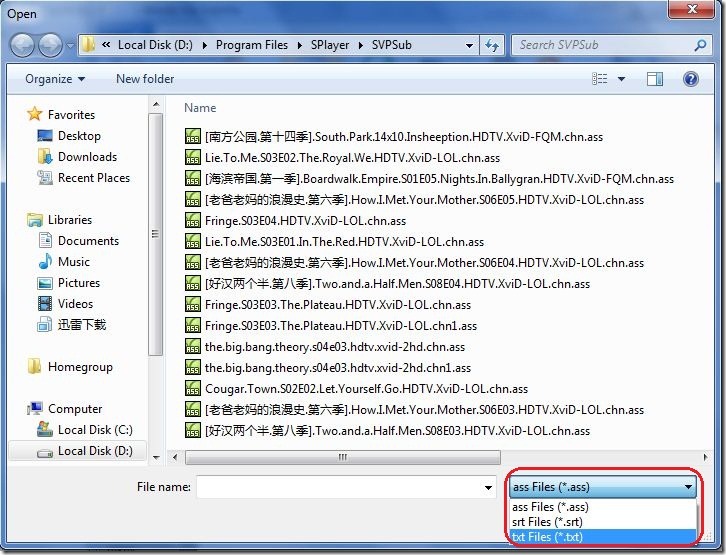
Task: Click the New folder button
Action: [145, 79]
